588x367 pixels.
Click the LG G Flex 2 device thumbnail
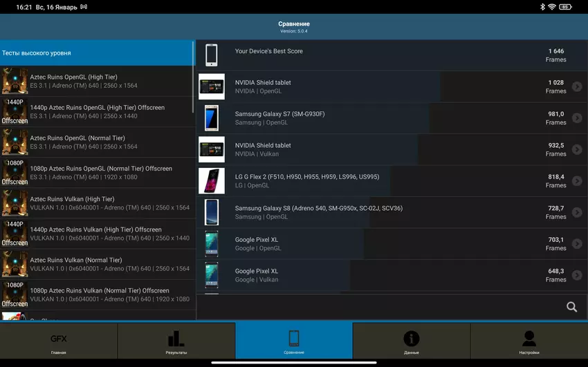(211, 181)
